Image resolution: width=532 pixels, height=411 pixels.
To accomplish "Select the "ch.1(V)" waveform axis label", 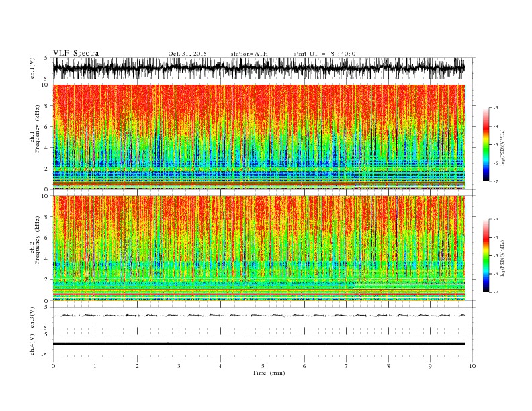I will pos(32,69).
